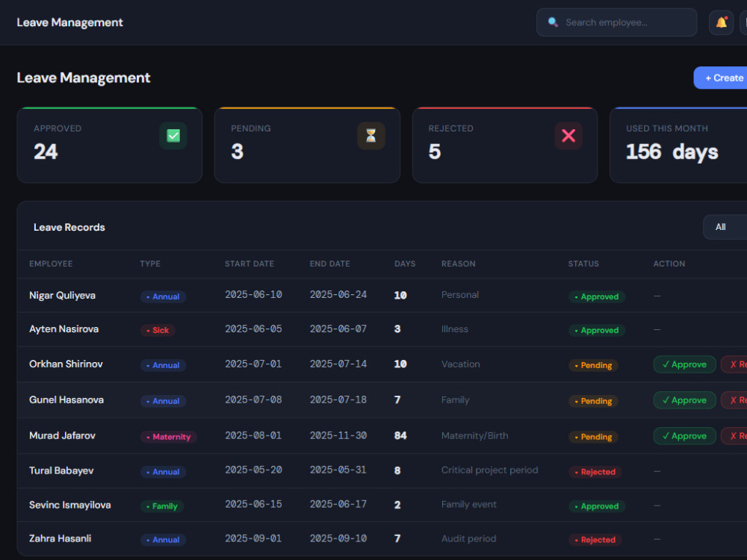Click the START DATE column header
Screen dimensions: 747x560
249,264
